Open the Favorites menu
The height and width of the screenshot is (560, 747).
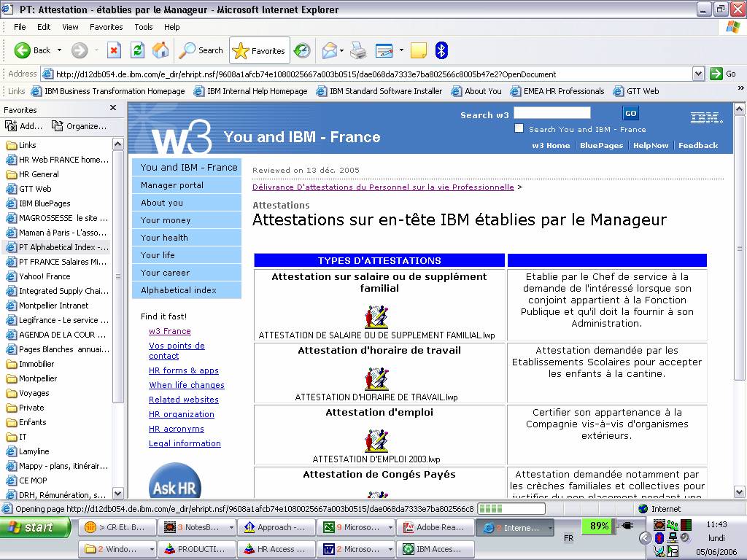coord(107,27)
